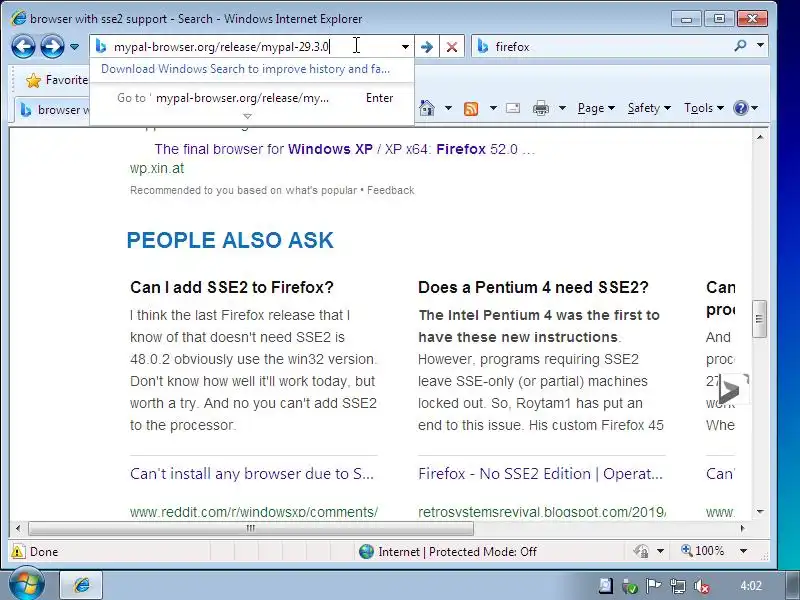Open the Print dropdown arrow

(562, 108)
